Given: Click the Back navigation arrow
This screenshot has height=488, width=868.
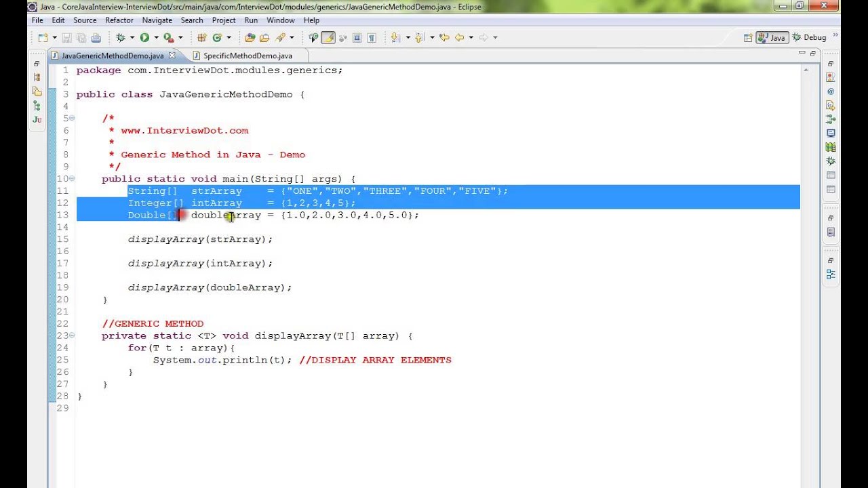Looking at the screenshot, I should tap(459, 38).
